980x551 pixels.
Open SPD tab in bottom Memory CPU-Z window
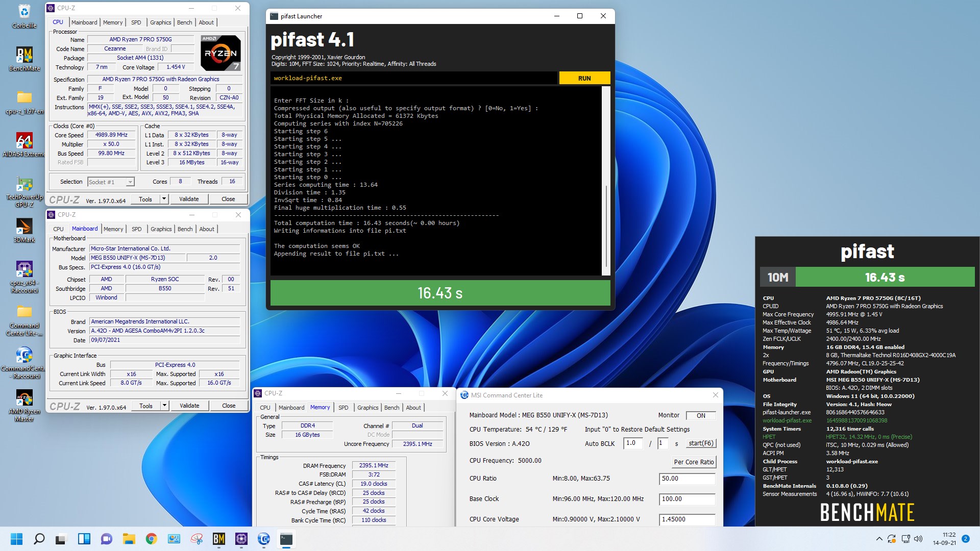coord(343,408)
